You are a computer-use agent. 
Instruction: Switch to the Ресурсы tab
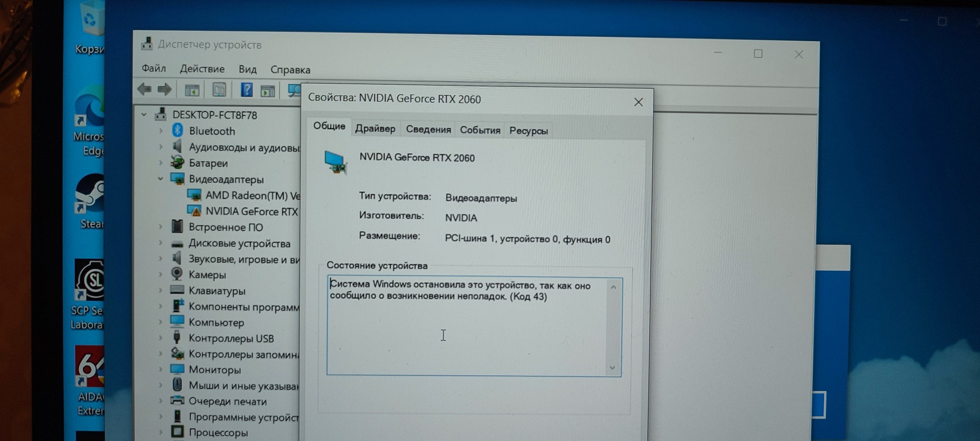(528, 131)
